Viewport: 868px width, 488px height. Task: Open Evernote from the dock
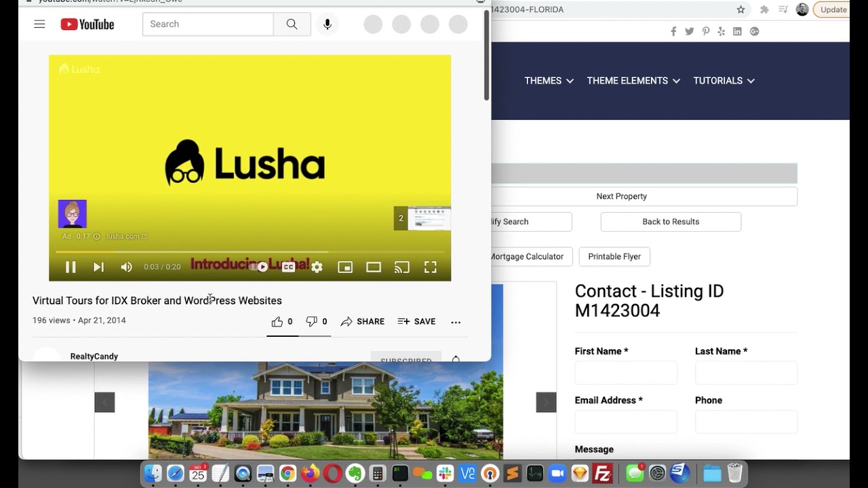355,473
